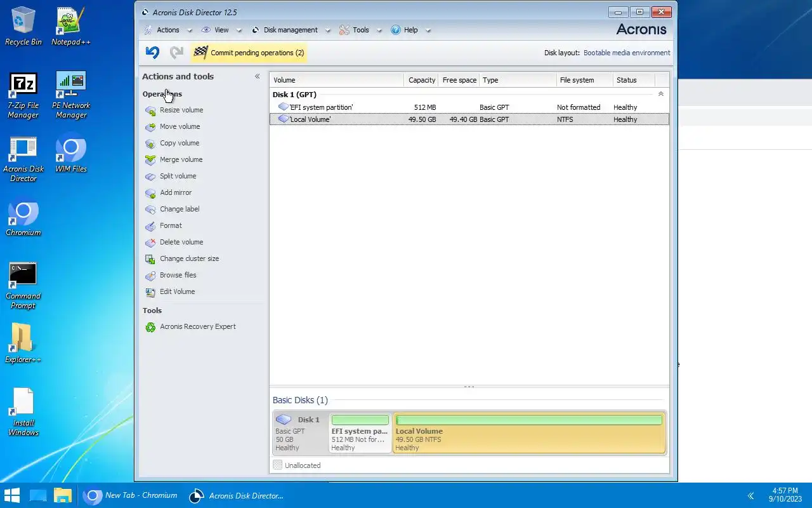Viewport: 812px width, 508px height.
Task: Click Resize volume operation link
Action: click(x=181, y=110)
